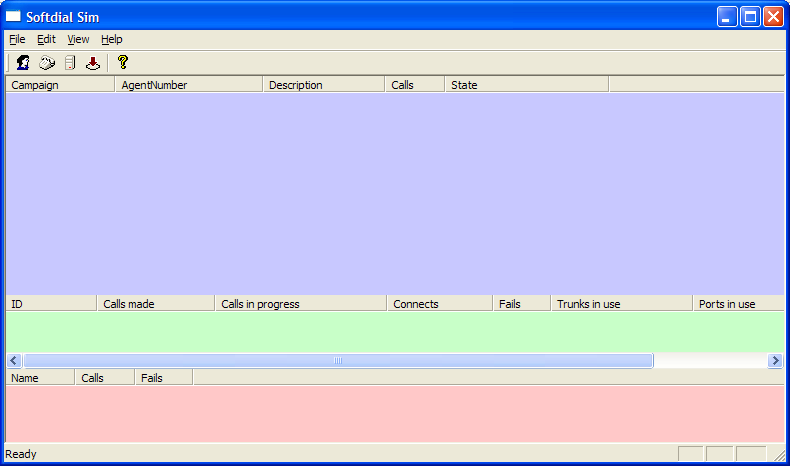This screenshot has height=466, width=790.
Task: Sort by the AgentNumber column header
Action: (189, 85)
